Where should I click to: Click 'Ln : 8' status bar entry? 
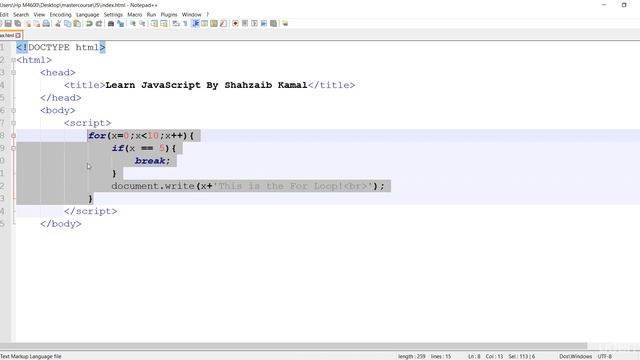474,356
